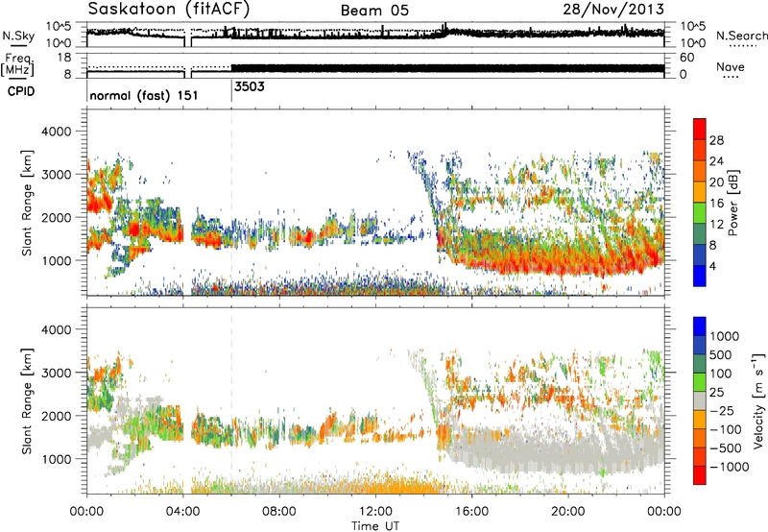Screen dimensions: 768x532
Task: Click the 'Power [dB]' colorbar label
Action: point(732,203)
